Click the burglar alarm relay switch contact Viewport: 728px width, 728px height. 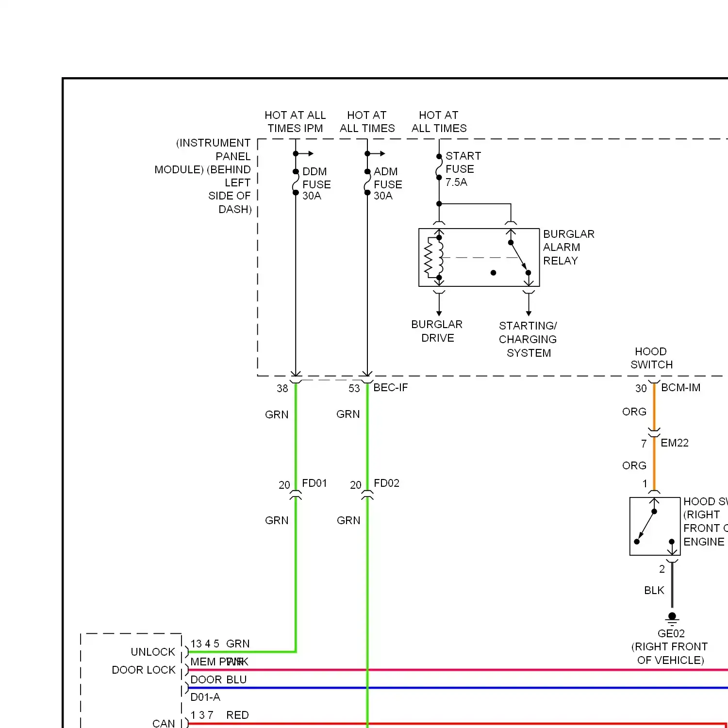pos(519,258)
